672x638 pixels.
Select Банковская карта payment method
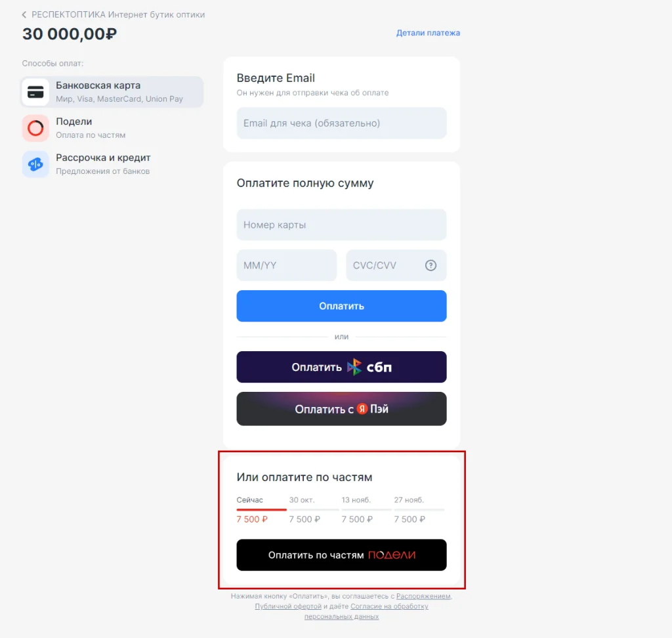pos(112,92)
